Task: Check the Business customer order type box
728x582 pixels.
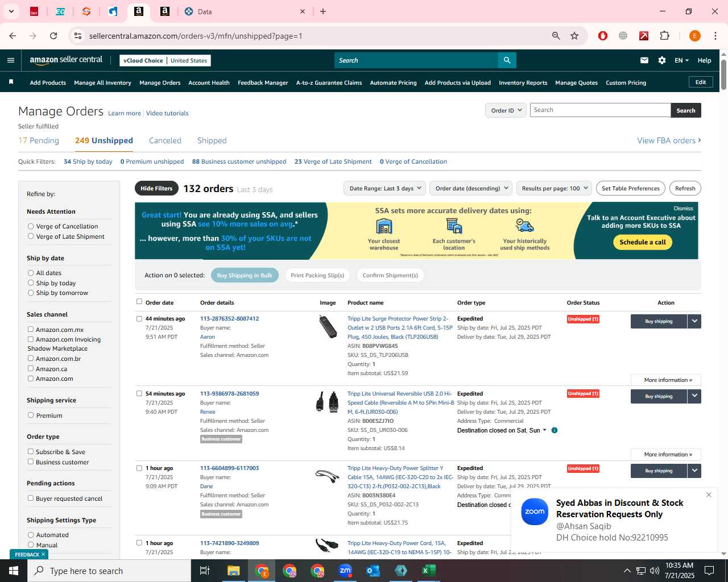Action: [x=31, y=462]
